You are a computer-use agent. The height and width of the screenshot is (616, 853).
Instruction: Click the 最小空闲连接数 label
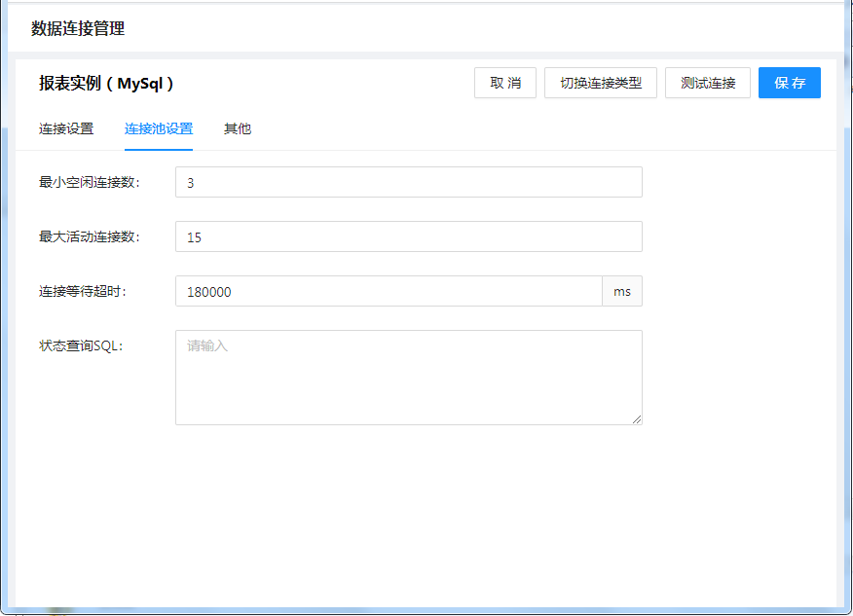pos(90,182)
